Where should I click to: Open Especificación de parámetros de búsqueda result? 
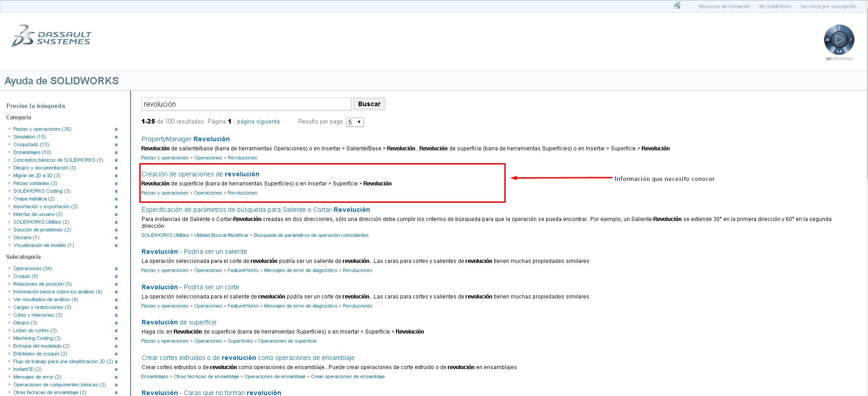[x=255, y=210]
